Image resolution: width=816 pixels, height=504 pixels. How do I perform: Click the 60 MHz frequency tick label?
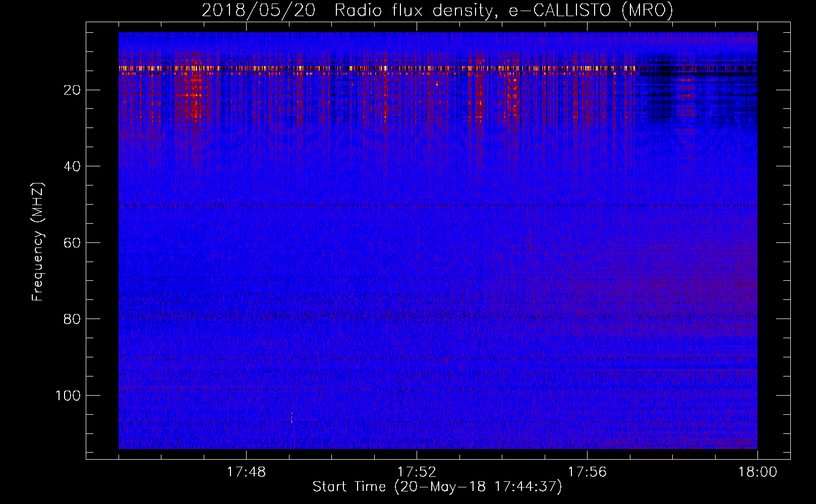pyautogui.click(x=72, y=243)
